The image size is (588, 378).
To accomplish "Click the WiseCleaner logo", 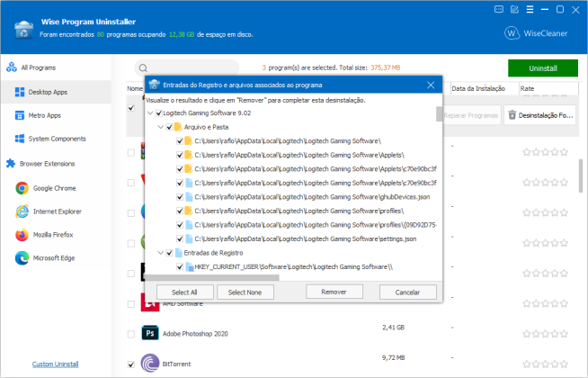I will 536,33.
